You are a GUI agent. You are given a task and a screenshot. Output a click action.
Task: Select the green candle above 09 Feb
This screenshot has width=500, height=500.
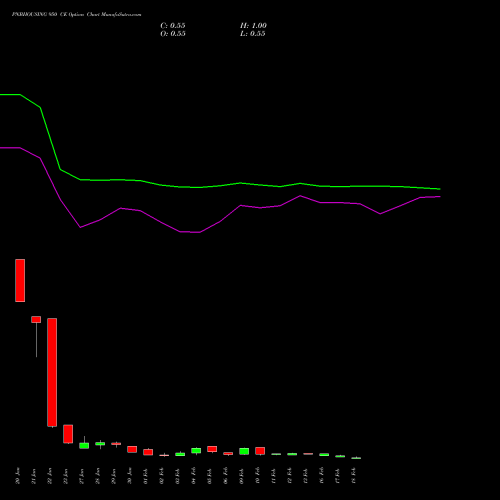click(x=244, y=451)
